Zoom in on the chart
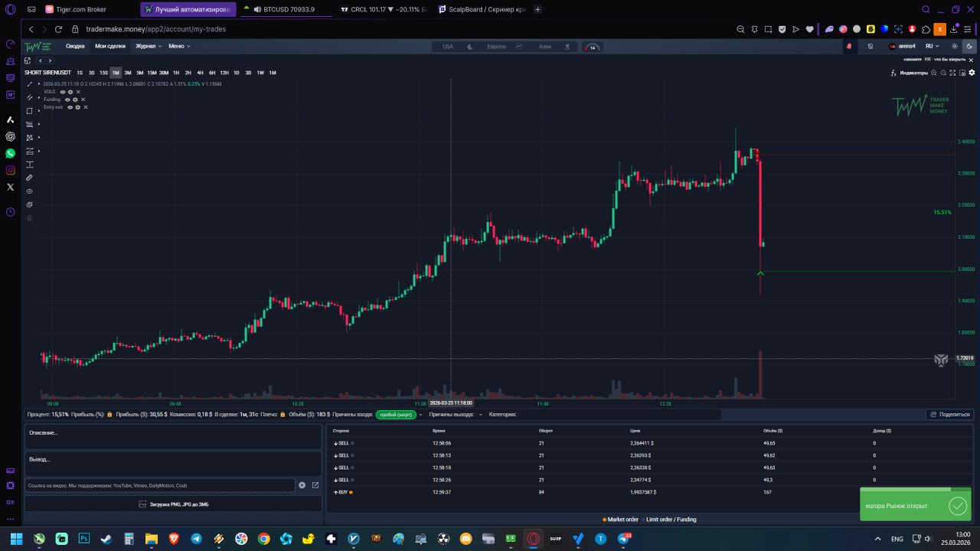 coord(933,73)
